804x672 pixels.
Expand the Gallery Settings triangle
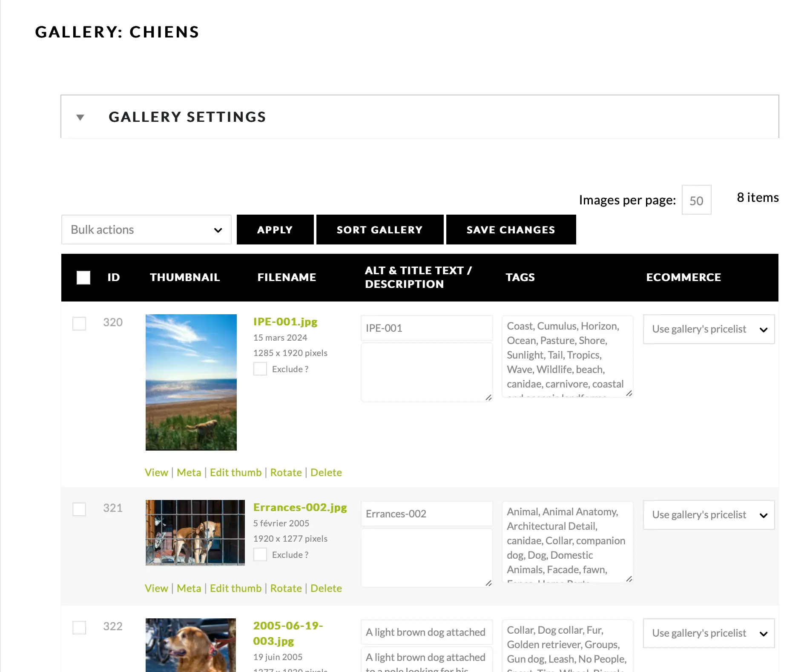(x=80, y=117)
